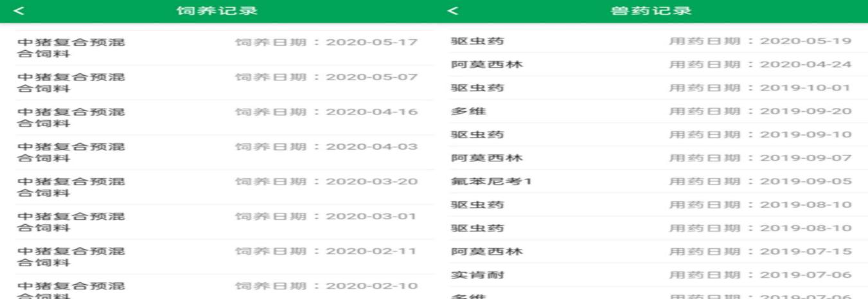Tap back arrow on 饲养记录 header
868x299 pixels.
(18, 11)
